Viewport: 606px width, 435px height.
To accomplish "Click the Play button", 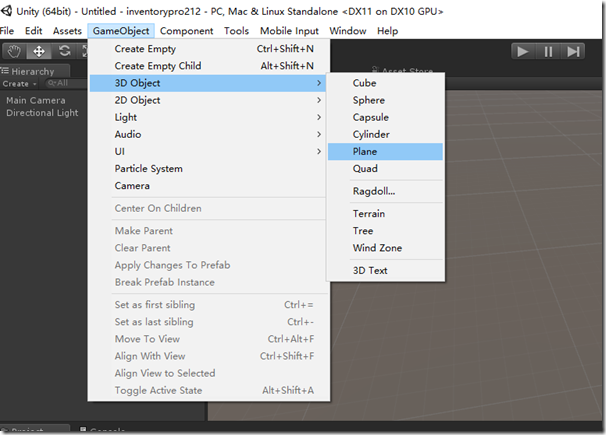I will click(x=523, y=51).
